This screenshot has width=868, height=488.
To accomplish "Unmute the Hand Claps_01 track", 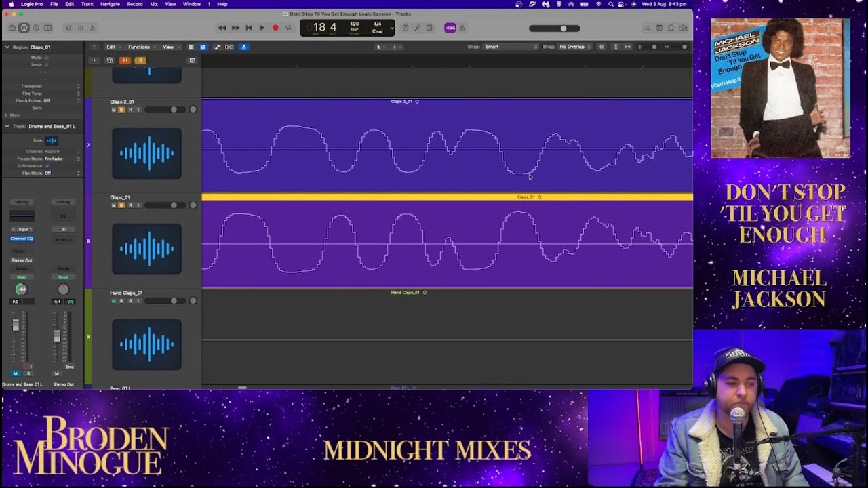I will (113, 301).
